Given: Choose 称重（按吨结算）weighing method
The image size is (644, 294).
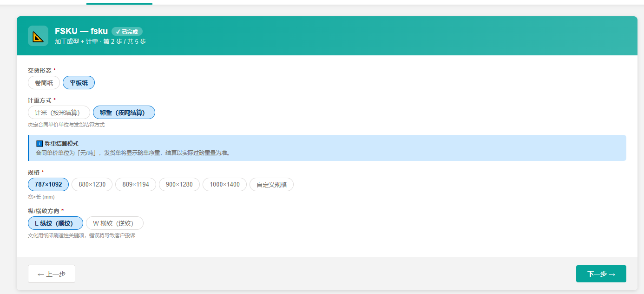Looking at the screenshot, I should [x=124, y=113].
